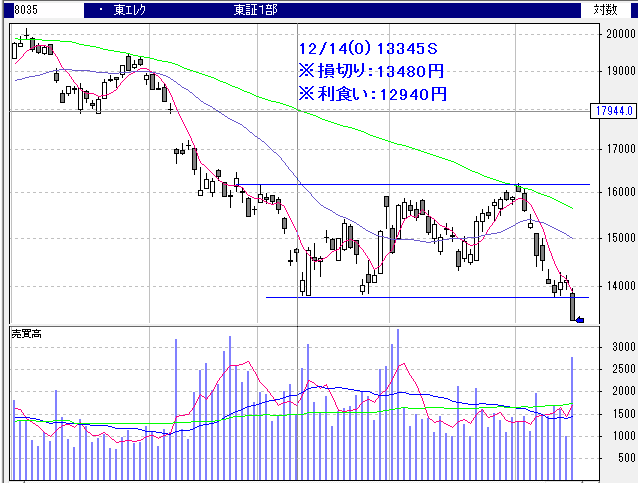Click the blue horizontal resistance line near 16000
The height and width of the screenshot is (483, 638).
[x=400, y=185]
